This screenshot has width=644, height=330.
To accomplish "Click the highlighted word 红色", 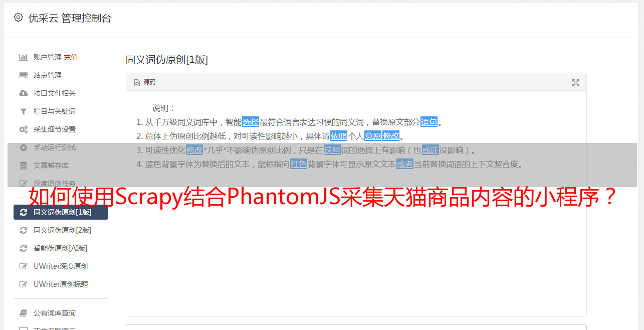I will click(299, 164).
